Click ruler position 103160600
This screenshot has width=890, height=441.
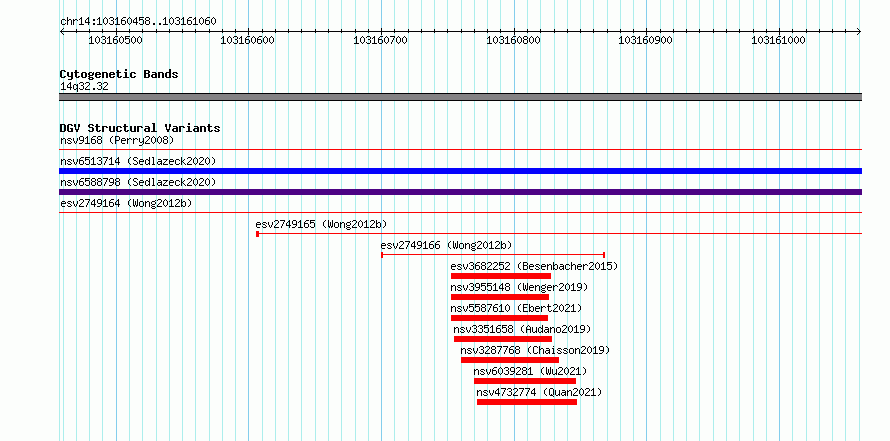point(247,40)
